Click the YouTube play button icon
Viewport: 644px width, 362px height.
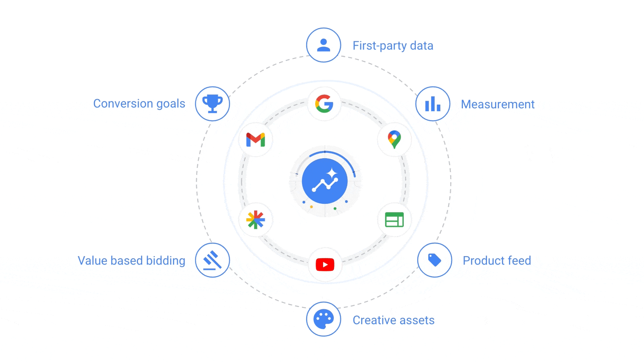324,264
